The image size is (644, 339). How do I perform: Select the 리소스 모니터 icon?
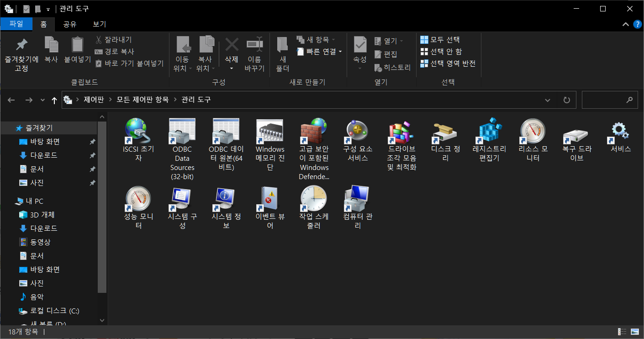[x=533, y=131]
